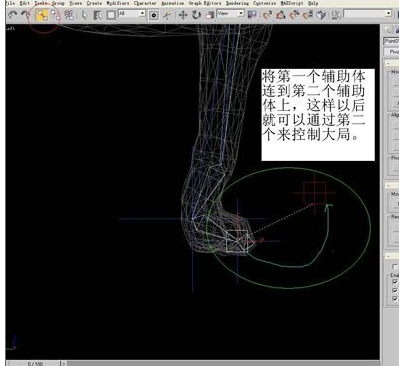
Task: Click the Undo arrow icon
Action: click(x=13, y=15)
